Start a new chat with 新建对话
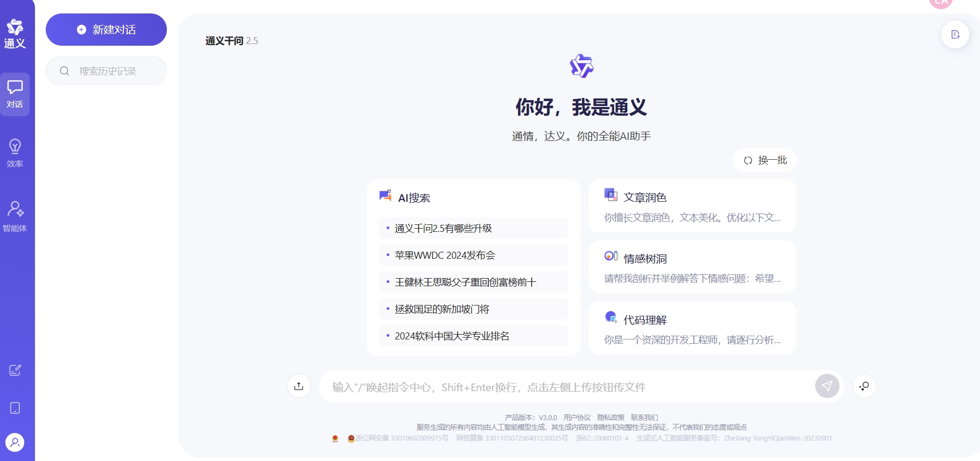Screen dimensions: 980x461 [x=106, y=30]
